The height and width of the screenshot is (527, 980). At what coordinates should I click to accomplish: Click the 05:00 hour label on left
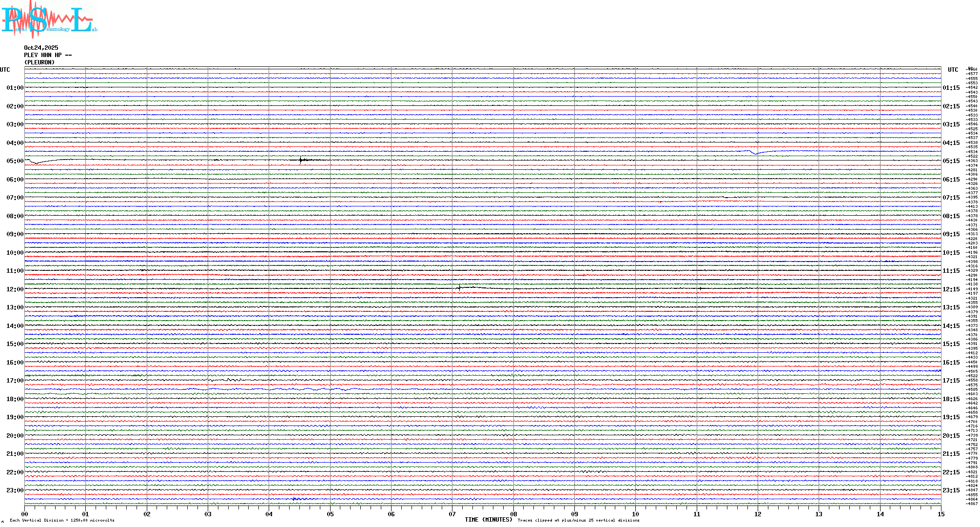click(15, 161)
